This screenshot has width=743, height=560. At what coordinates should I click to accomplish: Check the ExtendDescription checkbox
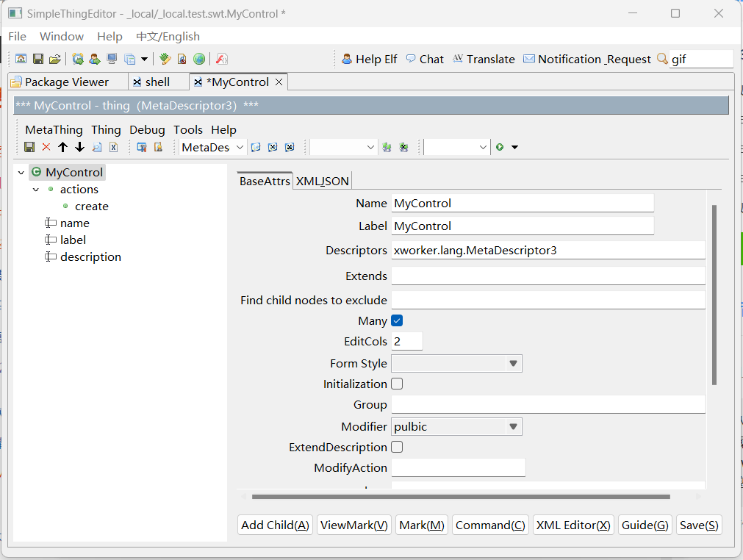(396, 447)
